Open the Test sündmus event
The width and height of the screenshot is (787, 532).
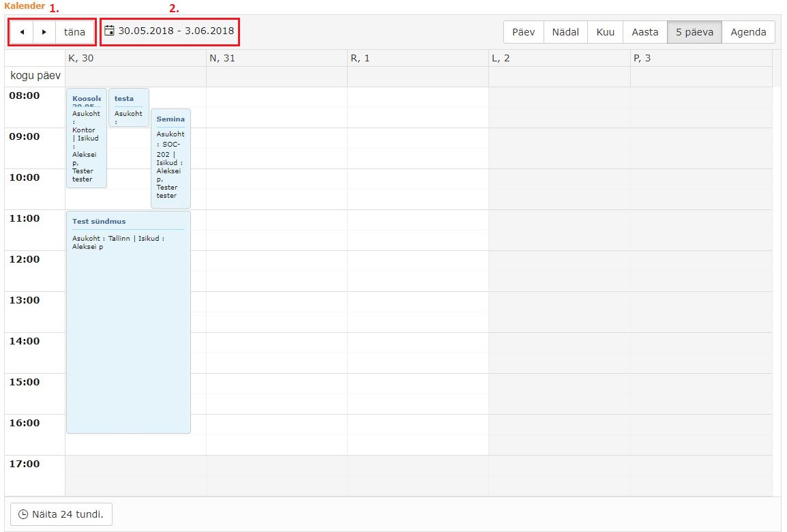pyautogui.click(x=128, y=321)
